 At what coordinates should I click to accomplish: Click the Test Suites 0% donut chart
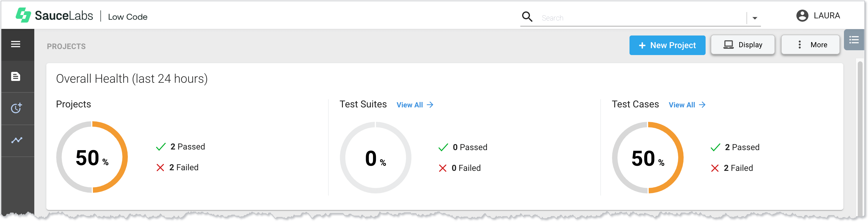pos(375,158)
